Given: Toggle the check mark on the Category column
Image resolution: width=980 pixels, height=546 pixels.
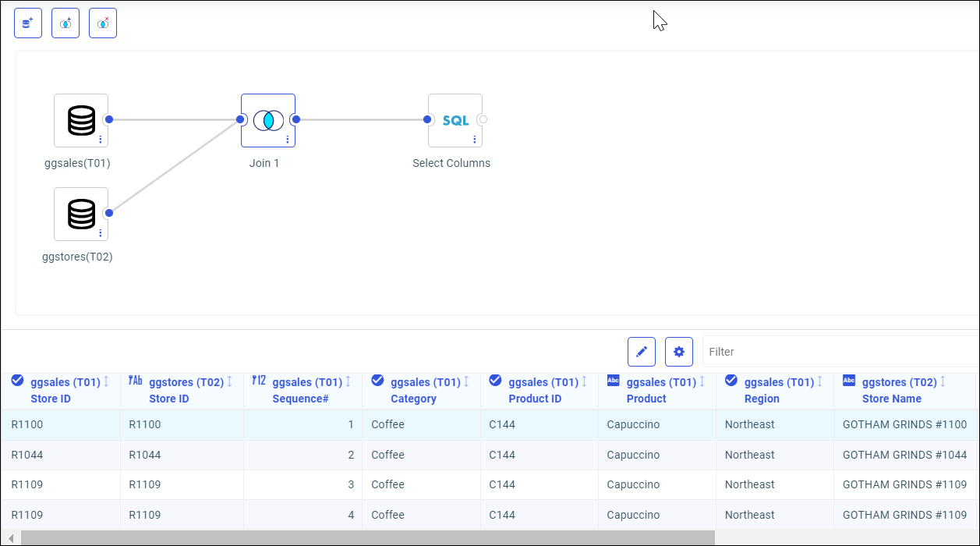Looking at the screenshot, I should 377,381.
